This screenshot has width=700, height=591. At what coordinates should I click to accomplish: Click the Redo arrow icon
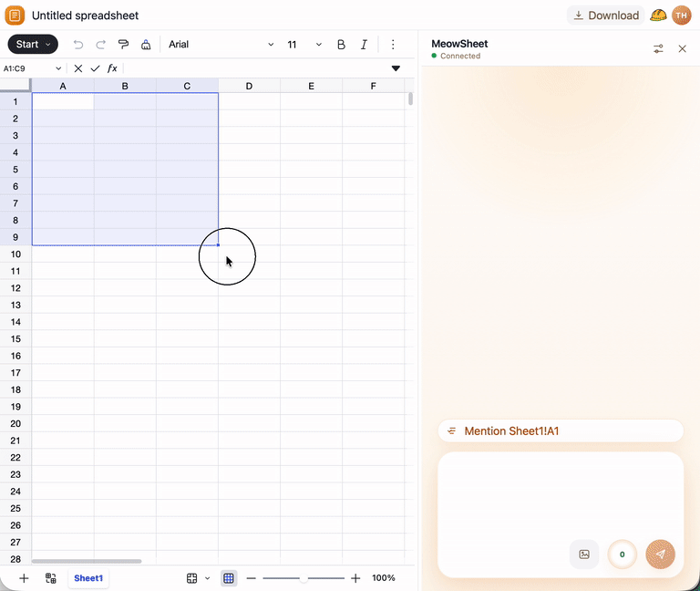tap(101, 44)
